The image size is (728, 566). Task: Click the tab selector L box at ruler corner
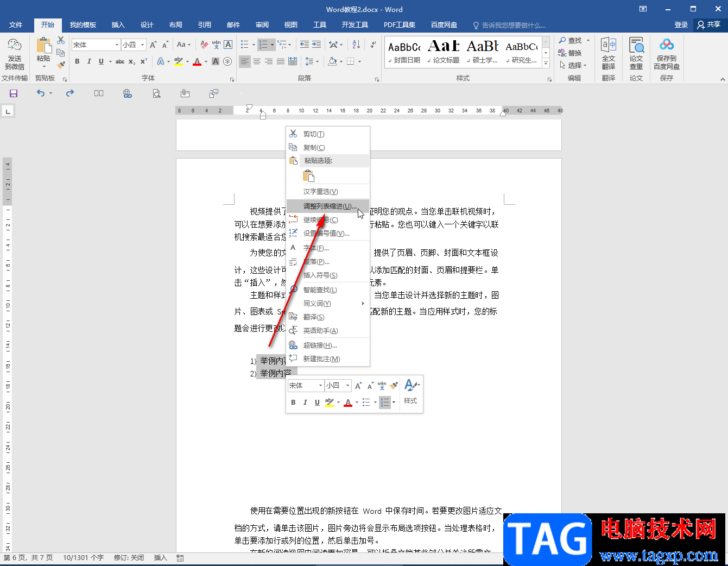[x=8, y=111]
